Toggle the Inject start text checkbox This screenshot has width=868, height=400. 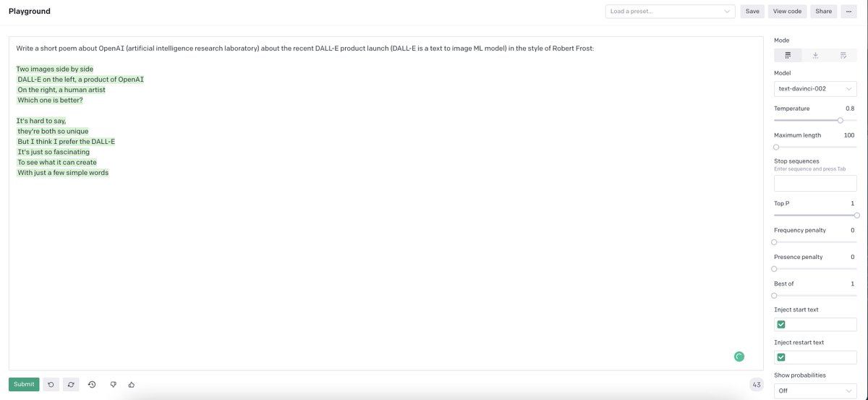[781, 325]
